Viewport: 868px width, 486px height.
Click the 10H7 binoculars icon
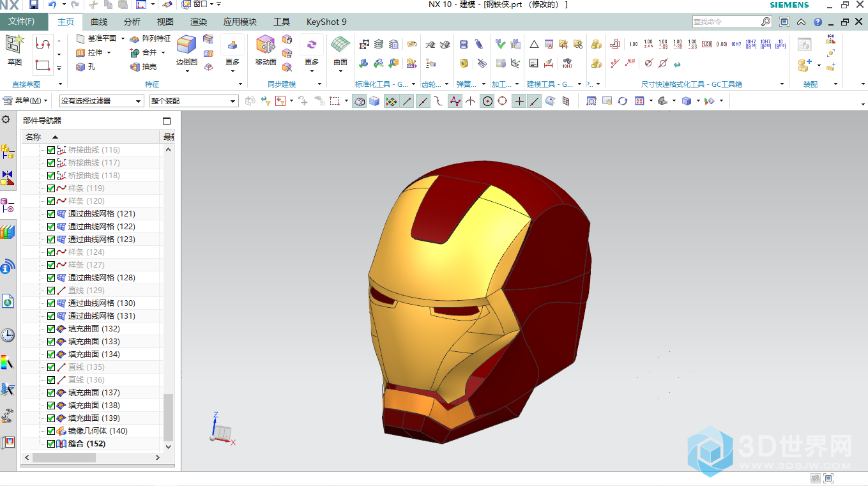click(567, 63)
